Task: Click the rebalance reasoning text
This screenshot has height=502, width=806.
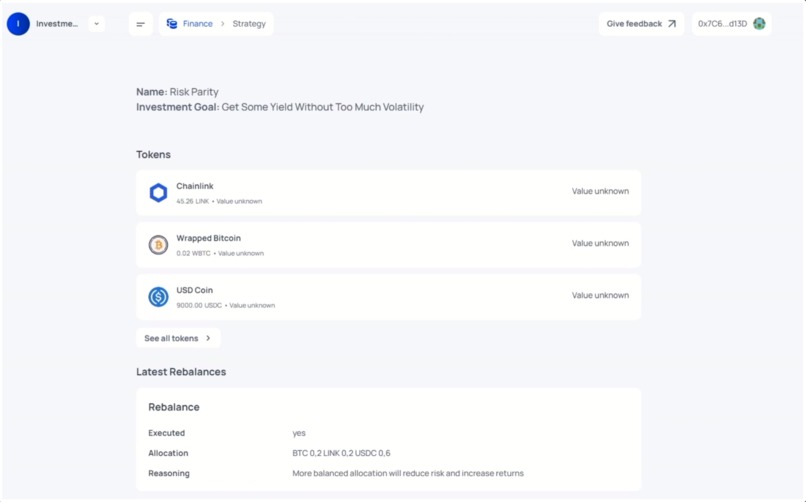Action: 408,473
